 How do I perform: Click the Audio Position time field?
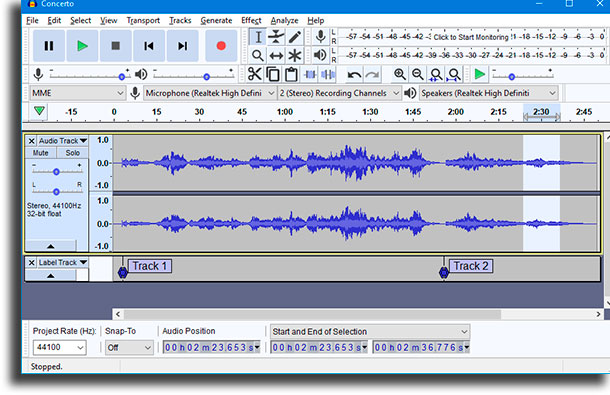211,347
